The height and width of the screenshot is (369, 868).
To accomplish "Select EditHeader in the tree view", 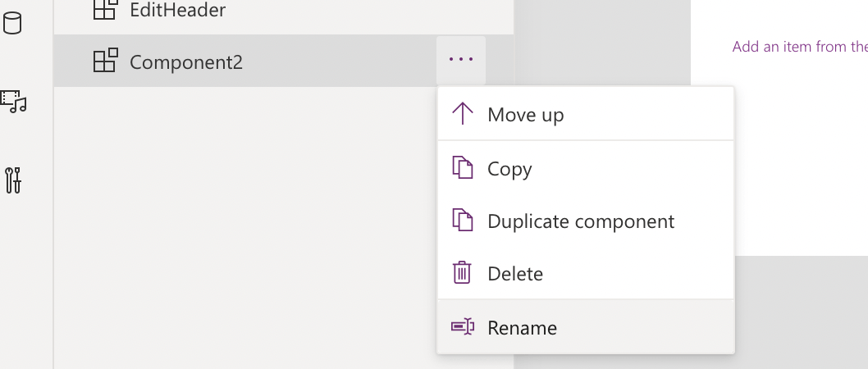I will pos(177,11).
